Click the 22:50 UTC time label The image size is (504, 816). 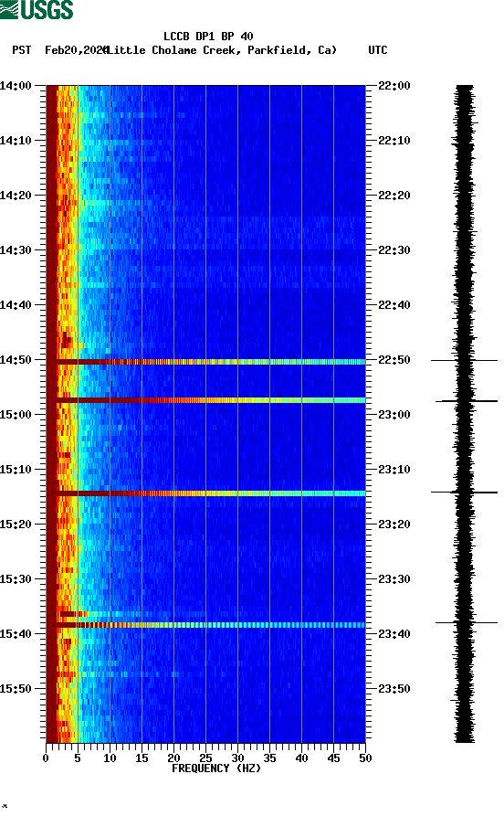(x=394, y=360)
